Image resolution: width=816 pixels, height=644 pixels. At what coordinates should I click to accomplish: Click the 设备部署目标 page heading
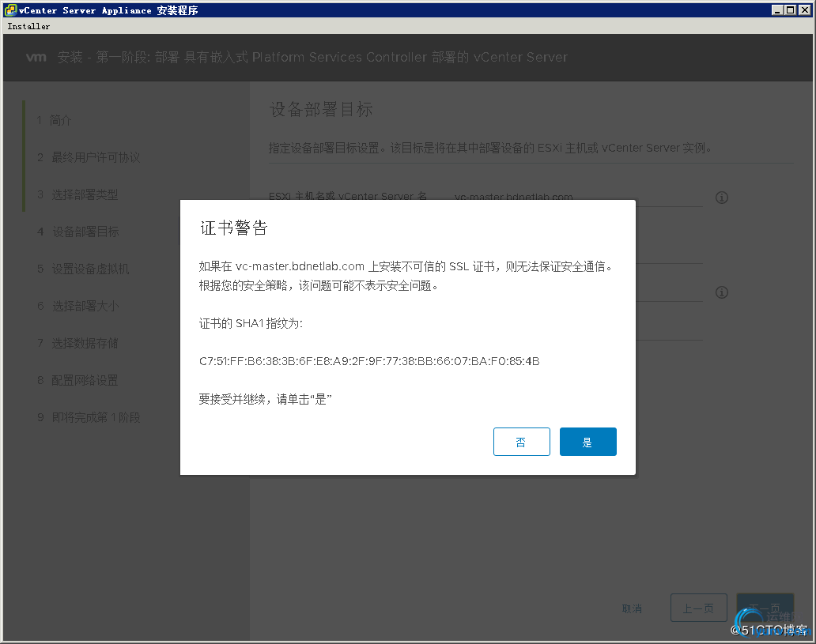point(320,109)
